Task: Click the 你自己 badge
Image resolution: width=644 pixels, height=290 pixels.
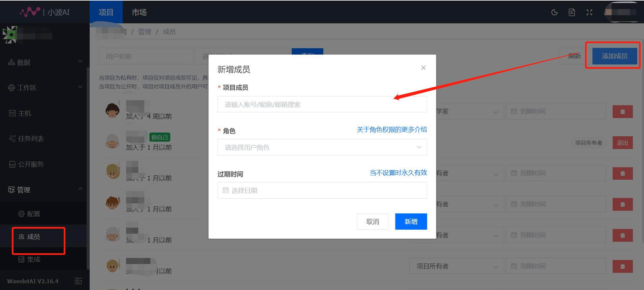Action: coord(159,137)
